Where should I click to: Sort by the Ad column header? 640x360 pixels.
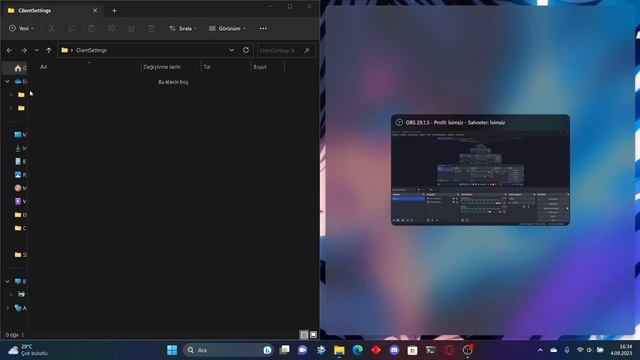[x=44, y=67]
